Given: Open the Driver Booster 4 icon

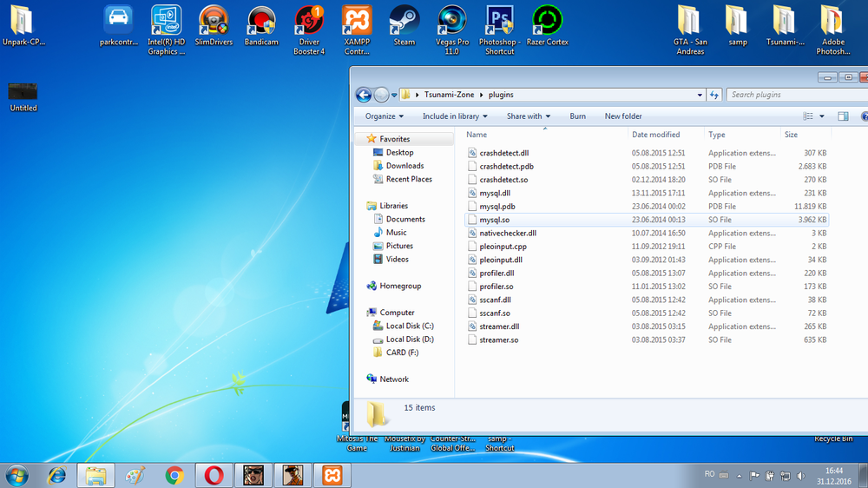Looking at the screenshot, I should coord(309,30).
